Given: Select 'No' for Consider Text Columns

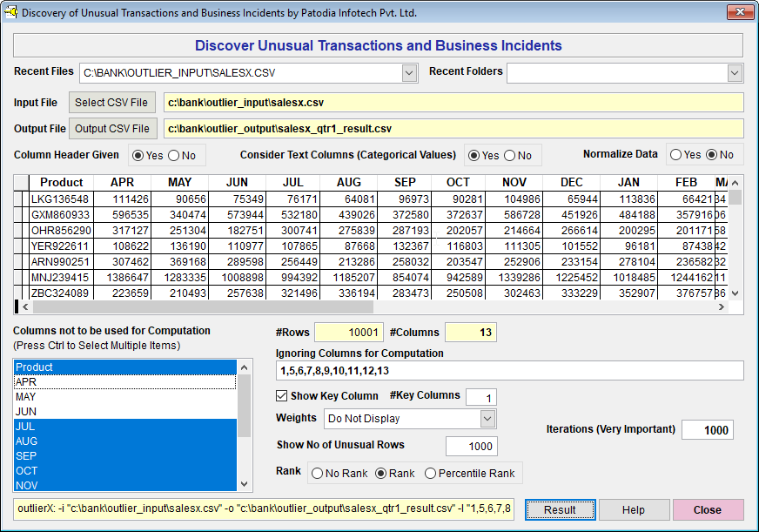Looking at the screenshot, I should [509, 156].
